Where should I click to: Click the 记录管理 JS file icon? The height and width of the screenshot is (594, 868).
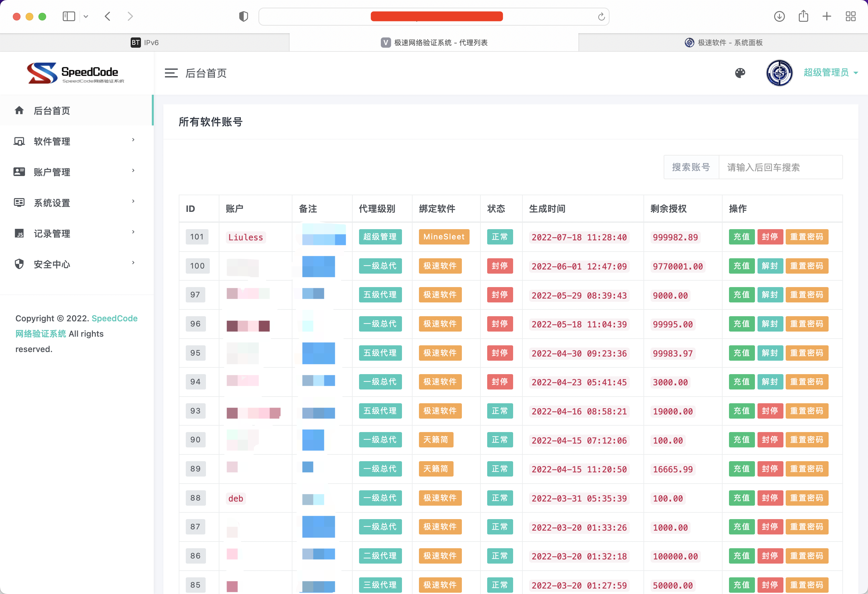(19, 233)
